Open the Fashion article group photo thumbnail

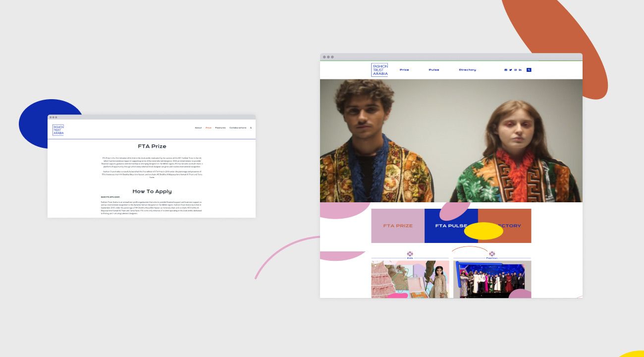click(492, 279)
